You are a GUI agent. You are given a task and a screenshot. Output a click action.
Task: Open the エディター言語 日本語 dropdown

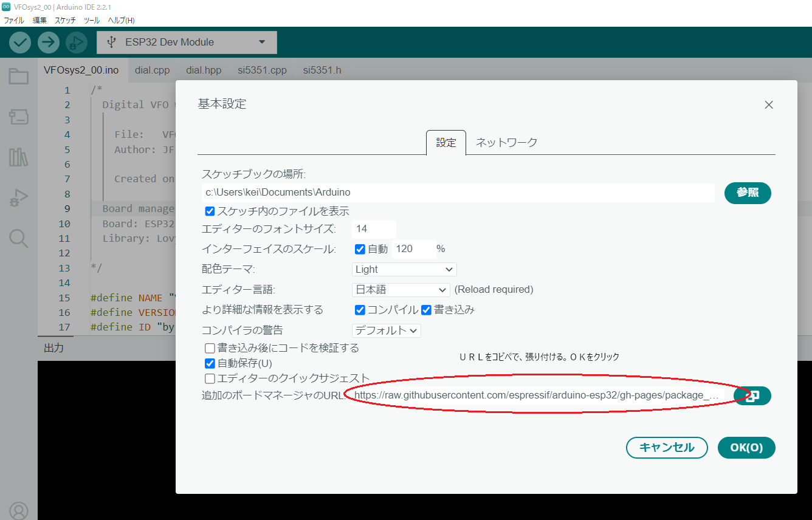401,290
